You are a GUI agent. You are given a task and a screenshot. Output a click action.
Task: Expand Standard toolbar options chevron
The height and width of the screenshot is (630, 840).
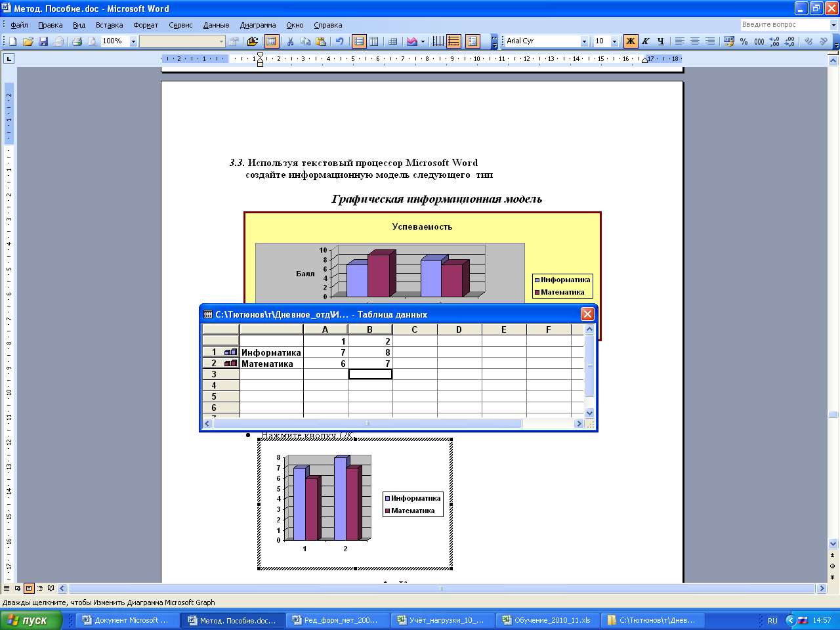pyautogui.click(x=494, y=41)
